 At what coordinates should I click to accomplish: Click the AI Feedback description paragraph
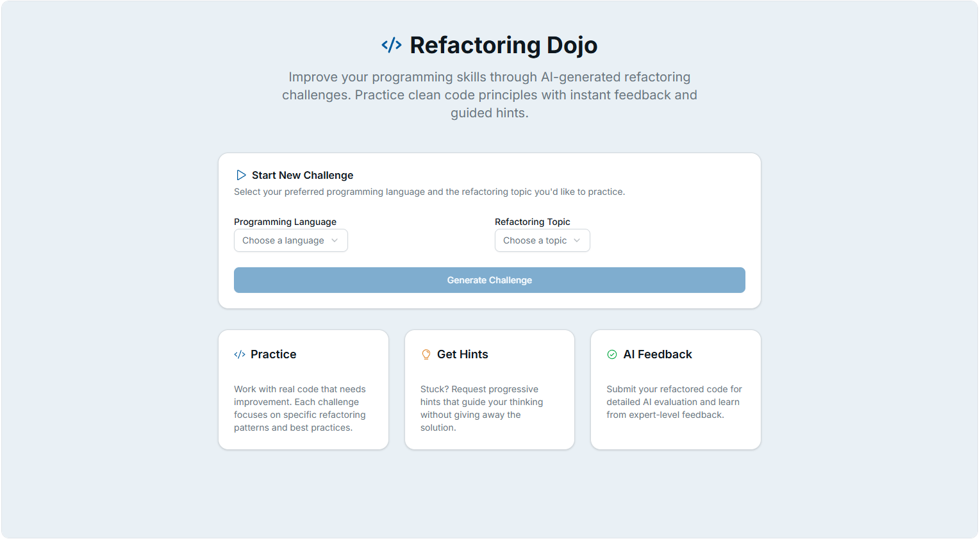tap(674, 402)
